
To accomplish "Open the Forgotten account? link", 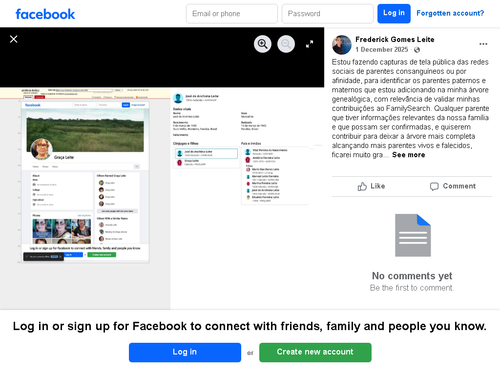I will (x=450, y=13).
